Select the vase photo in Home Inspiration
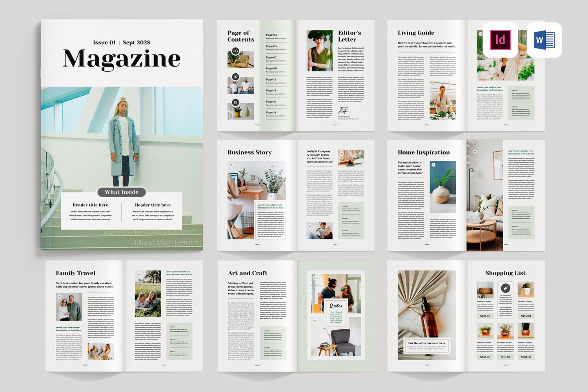Screen dimensions: 588x392 point(443,181)
